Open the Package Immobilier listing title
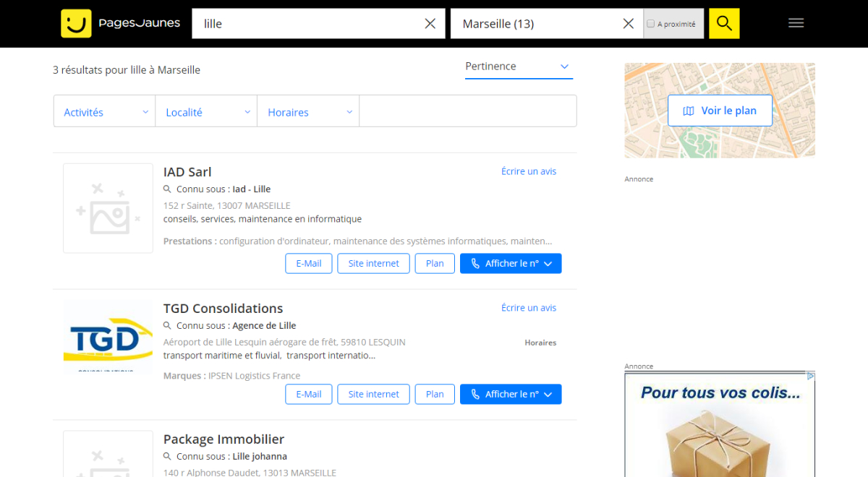 tap(224, 439)
